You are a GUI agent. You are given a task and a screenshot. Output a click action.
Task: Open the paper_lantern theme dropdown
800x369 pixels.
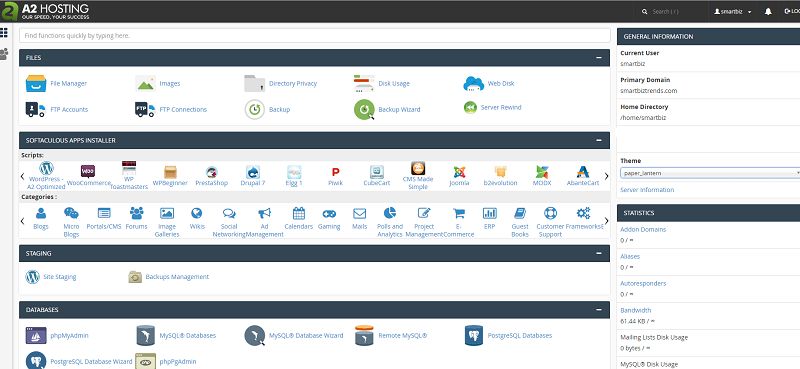[x=710, y=173]
